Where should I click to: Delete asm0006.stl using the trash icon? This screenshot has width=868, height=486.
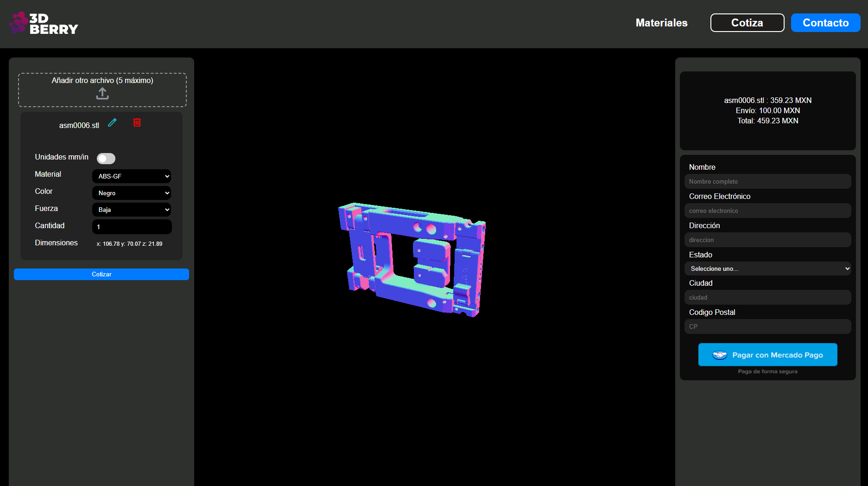coord(137,123)
